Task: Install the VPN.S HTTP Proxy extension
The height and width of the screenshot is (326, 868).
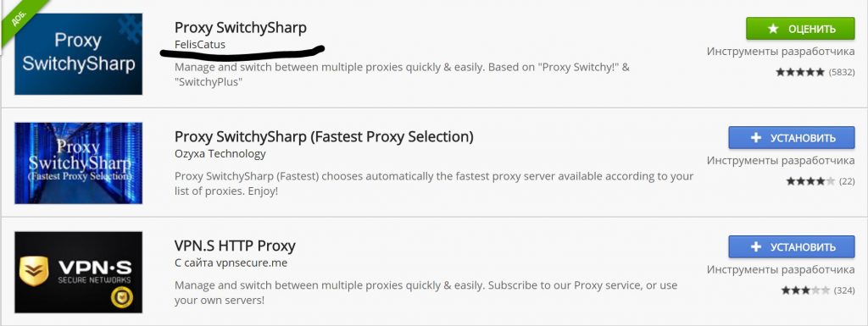Action: tap(792, 247)
